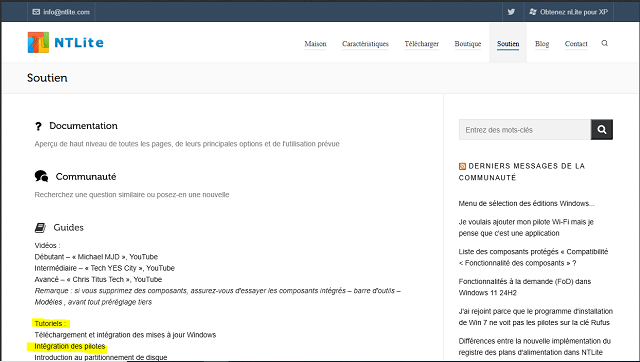Image resolution: width=640 pixels, height=362 pixels.
Task: Open Introduction au partitionnement de disque
Action: tap(101, 358)
